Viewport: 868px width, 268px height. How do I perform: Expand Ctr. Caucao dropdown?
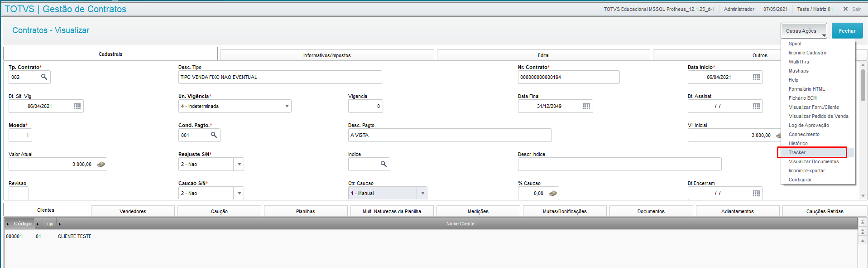tap(422, 193)
